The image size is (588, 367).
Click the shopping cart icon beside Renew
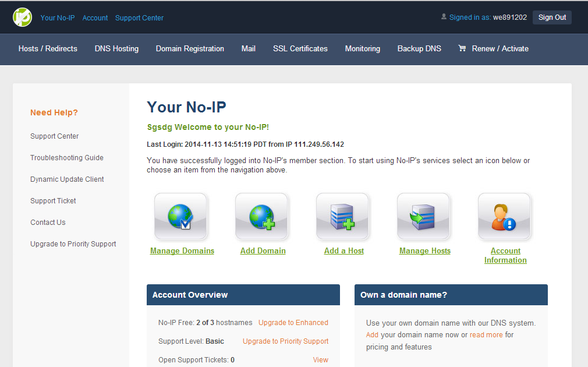(462, 49)
